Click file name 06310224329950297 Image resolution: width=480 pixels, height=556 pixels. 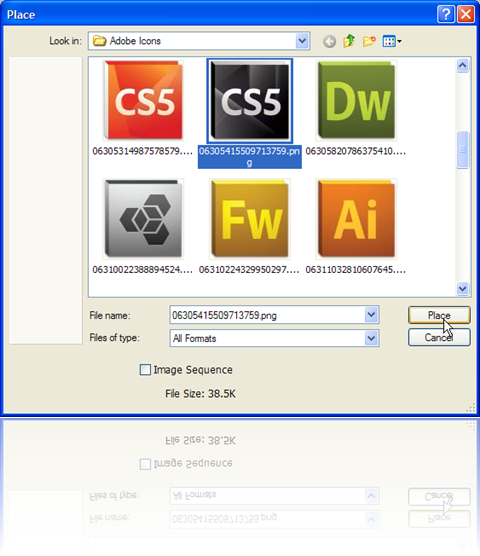tap(249, 270)
